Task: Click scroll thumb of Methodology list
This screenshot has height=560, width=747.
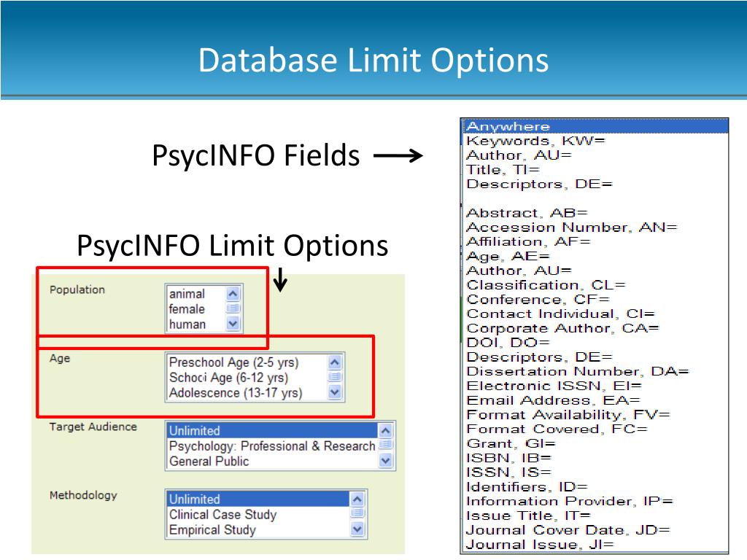Action: (x=357, y=514)
